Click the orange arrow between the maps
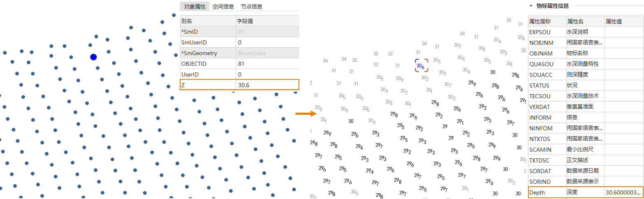The image size is (644, 199). click(x=304, y=113)
